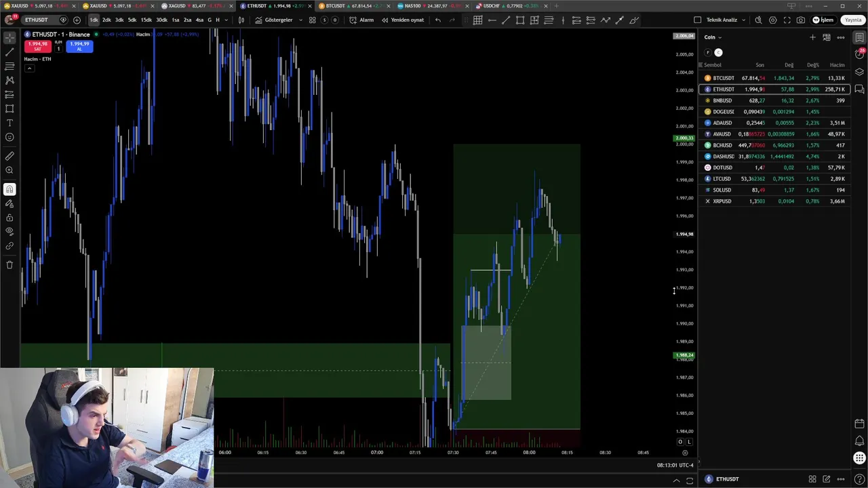
Task: Click the redo arrow
Action: click(452, 20)
